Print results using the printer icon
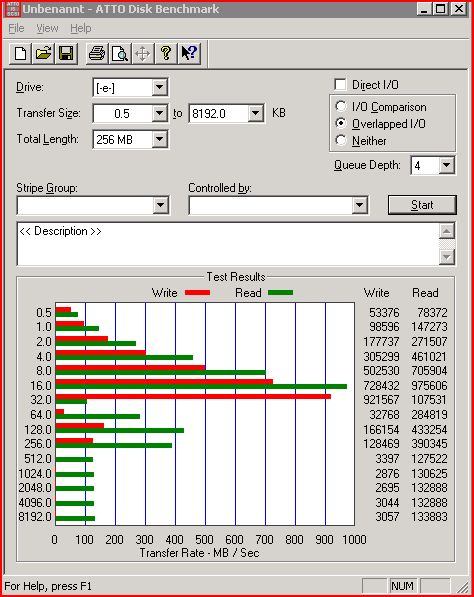 97,53
